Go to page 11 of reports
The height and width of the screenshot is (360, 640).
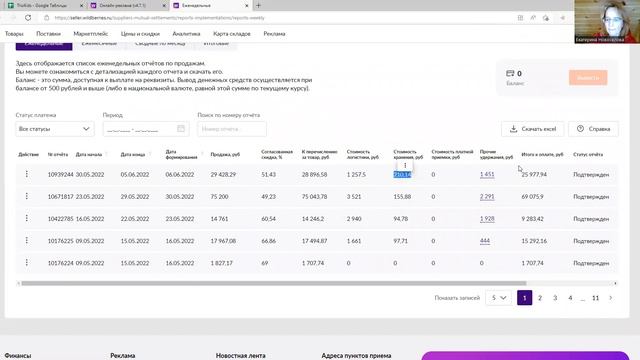(x=596, y=298)
